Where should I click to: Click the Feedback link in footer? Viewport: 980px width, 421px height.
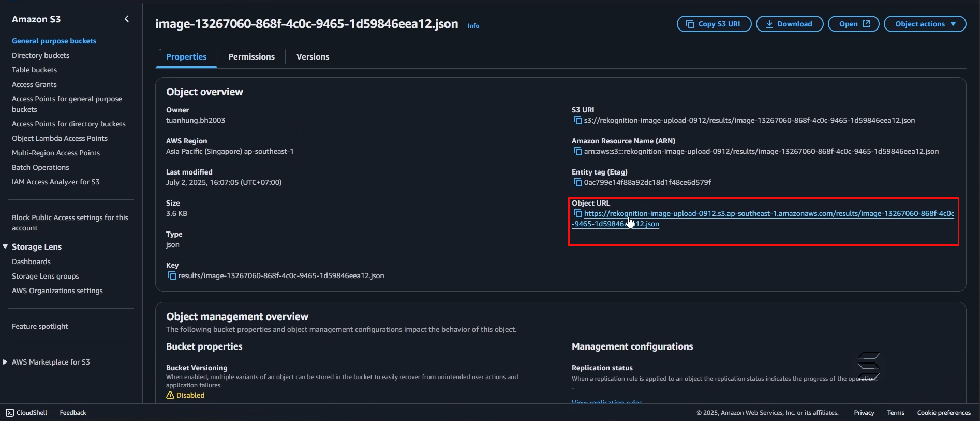tap(73, 413)
